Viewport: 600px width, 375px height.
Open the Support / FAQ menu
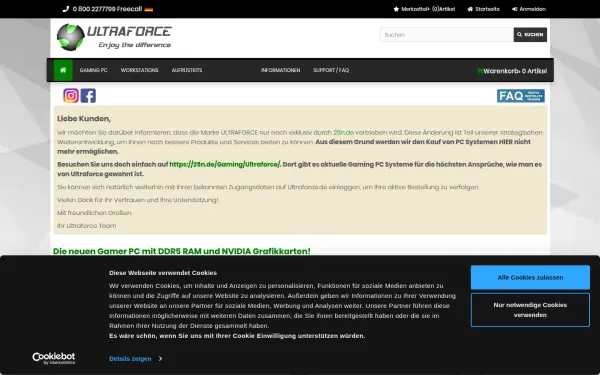331,70
